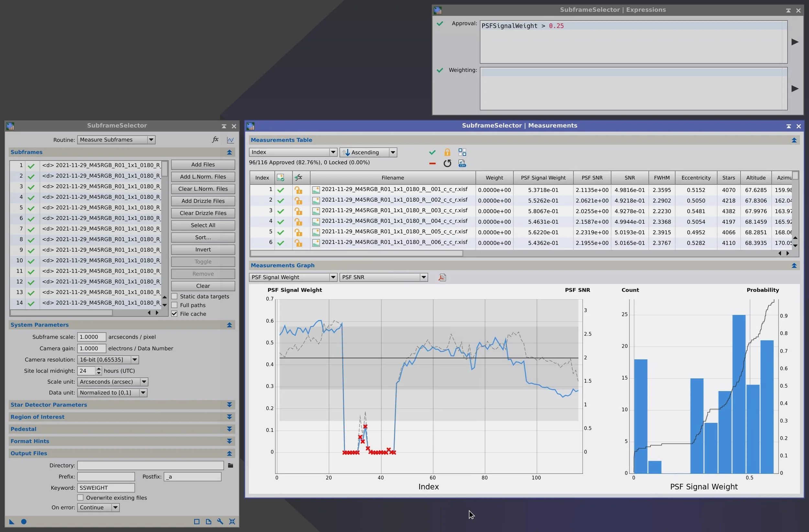Click the PSF Signal Weight column header
This screenshot has width=809, height=532.
[x=543, y=178]
